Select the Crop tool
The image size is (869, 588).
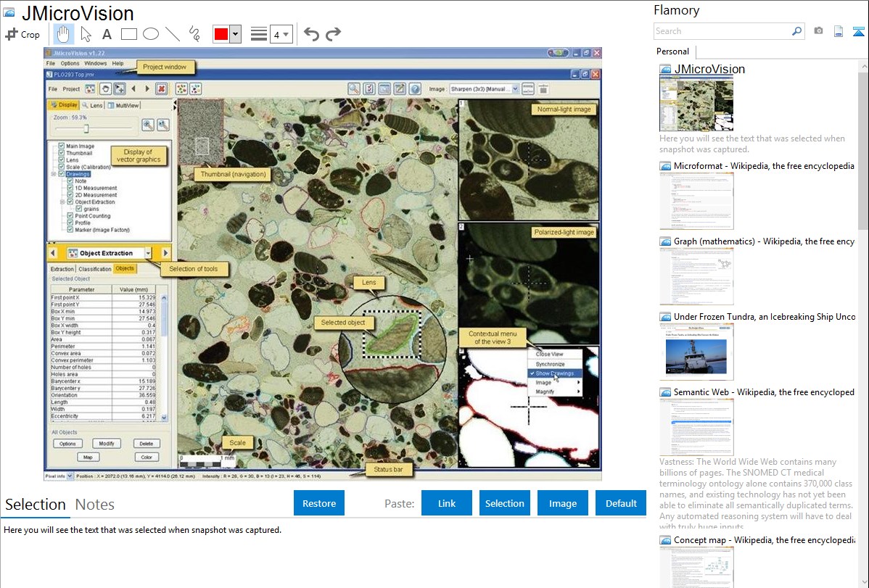pyautogui.click(x=22, y=34)
